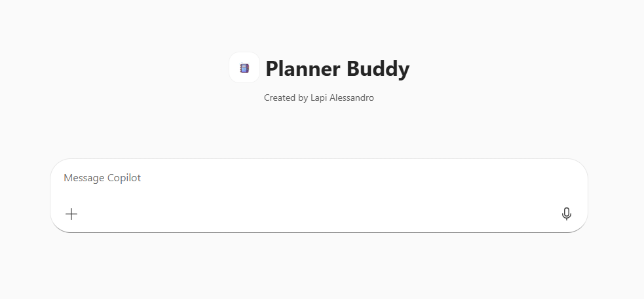Viewport: 644px width, 299px height.
Task: Toggle the microphone for voice chat
Action: [567, 214]
